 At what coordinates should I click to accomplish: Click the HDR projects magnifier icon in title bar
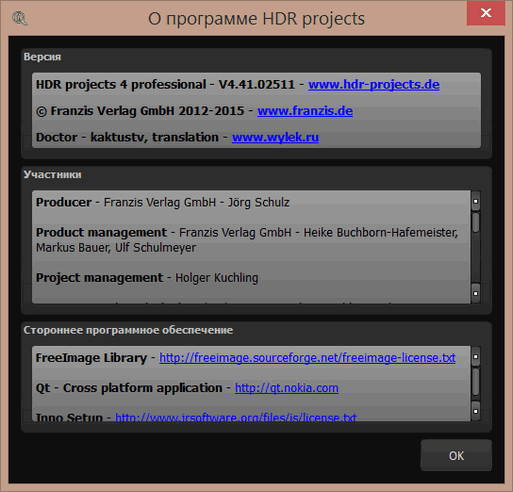tap(20, 18)
